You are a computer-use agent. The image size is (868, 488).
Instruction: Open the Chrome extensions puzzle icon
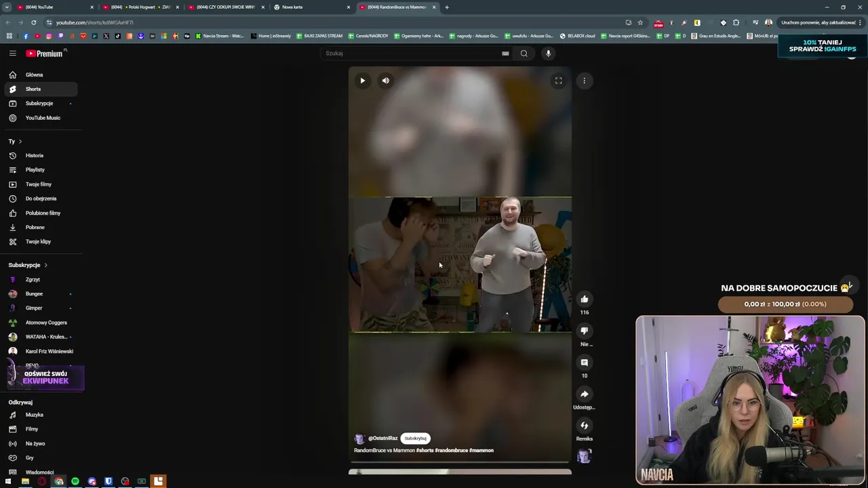click(x=736, y=22)
